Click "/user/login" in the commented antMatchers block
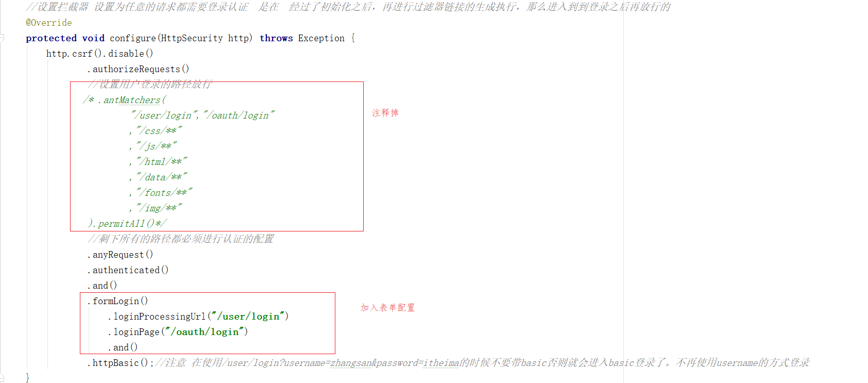Screen dimensions: 868x383 165,115
